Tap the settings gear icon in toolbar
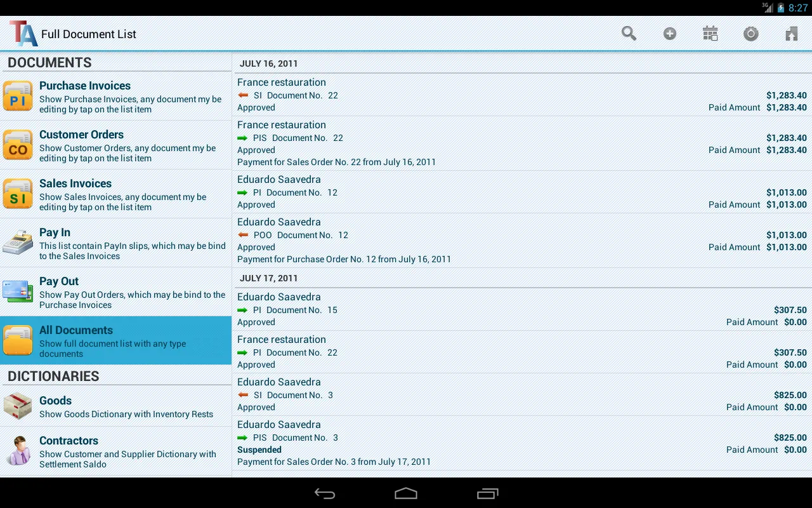Viewport: 812px width, 508px height. point(750,33)
